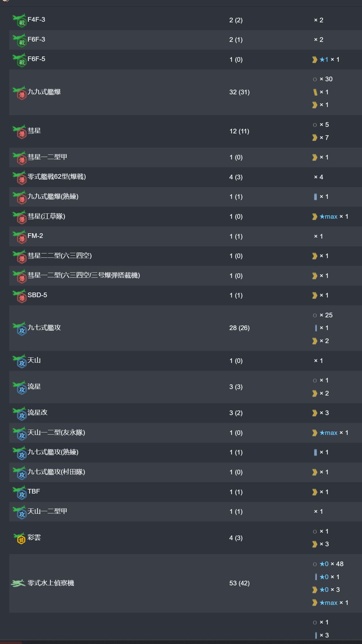The width and height of the screenshot is (362, 644).
Task: Click the FM-2 plane icon
Action: pyautogui.click(x=19, y=237)
